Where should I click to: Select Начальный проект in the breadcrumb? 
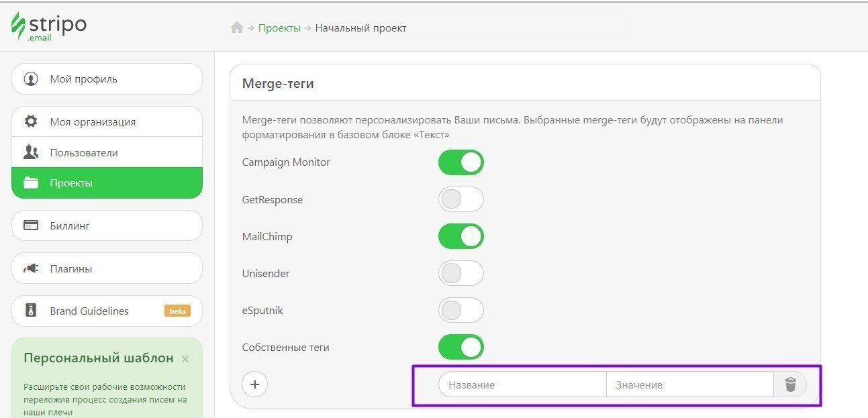pyautogui.click(x=361, y=28)
